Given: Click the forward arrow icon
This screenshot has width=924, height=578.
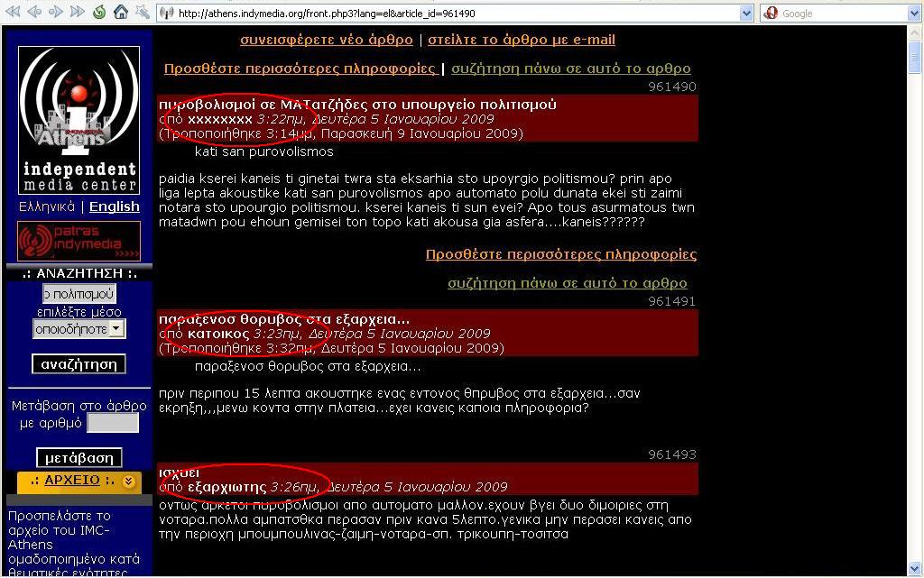Looking at the screenshot, I should point(55,13).
